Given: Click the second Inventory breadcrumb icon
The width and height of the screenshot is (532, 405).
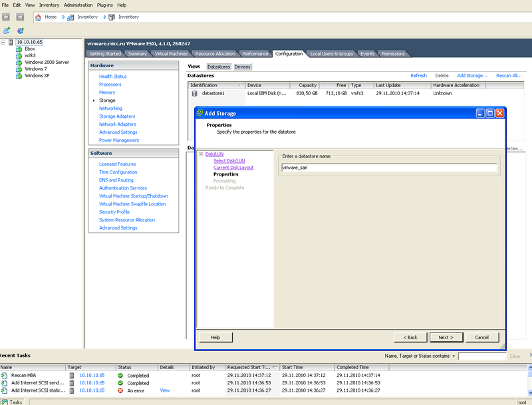Looking at the screenshot, I should (112, 17).
